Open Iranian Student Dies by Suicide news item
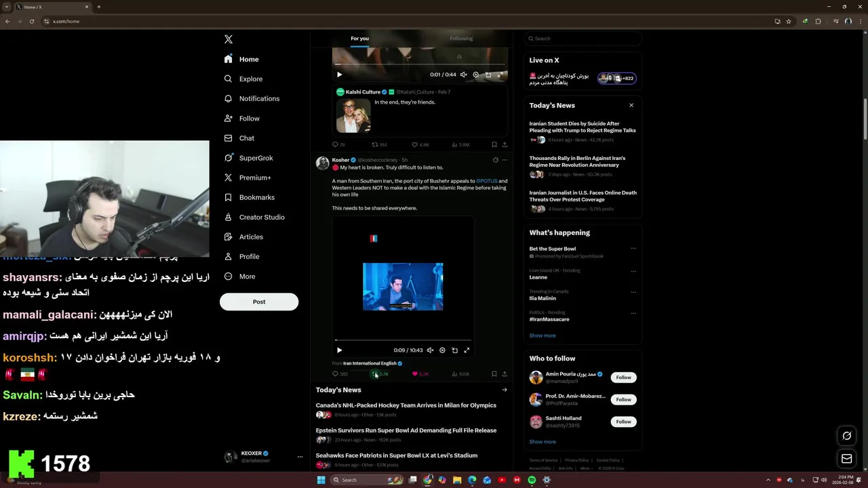Screen dimensions: 868x488 (x=583, y=127)
